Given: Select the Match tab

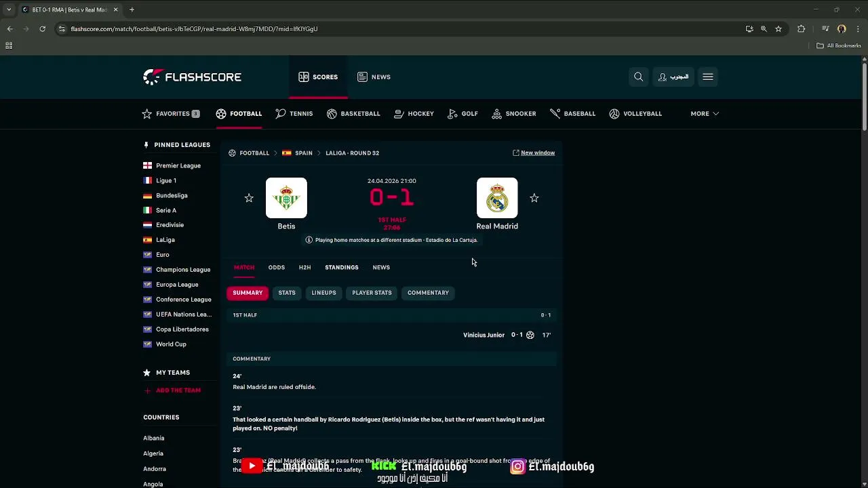Looking at the screenshot, I should coord(244,268).
